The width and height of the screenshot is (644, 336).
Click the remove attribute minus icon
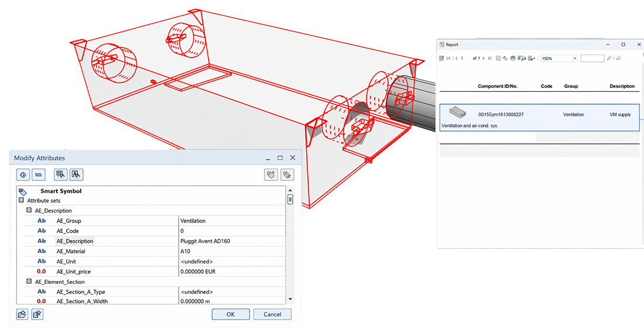click(x=39, y=174)
